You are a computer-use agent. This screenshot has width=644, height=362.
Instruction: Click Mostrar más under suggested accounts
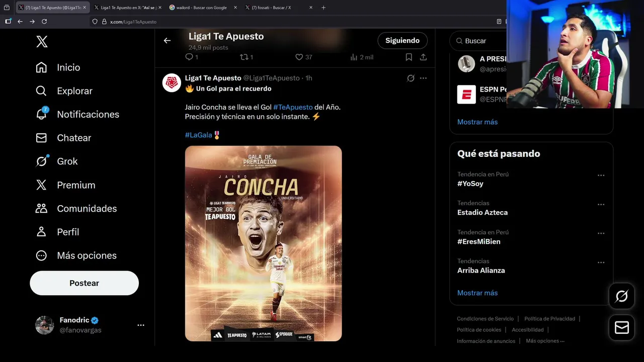point(477,122)
